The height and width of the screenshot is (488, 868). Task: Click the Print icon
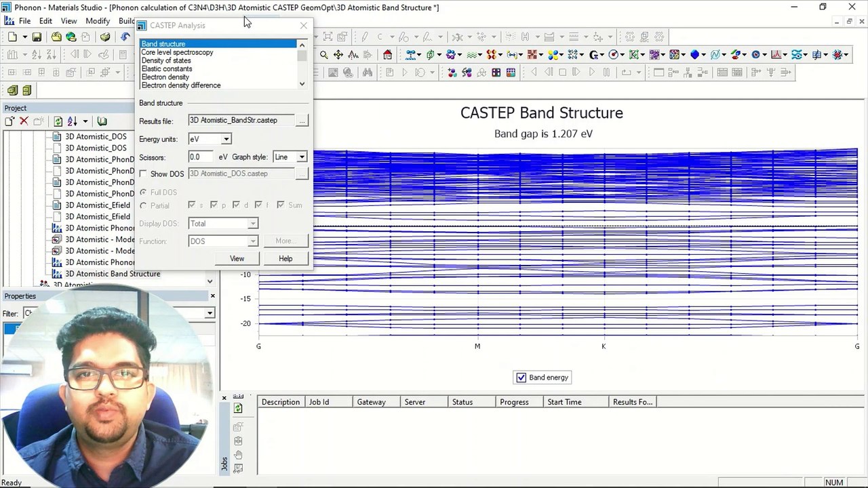point(105,37)
